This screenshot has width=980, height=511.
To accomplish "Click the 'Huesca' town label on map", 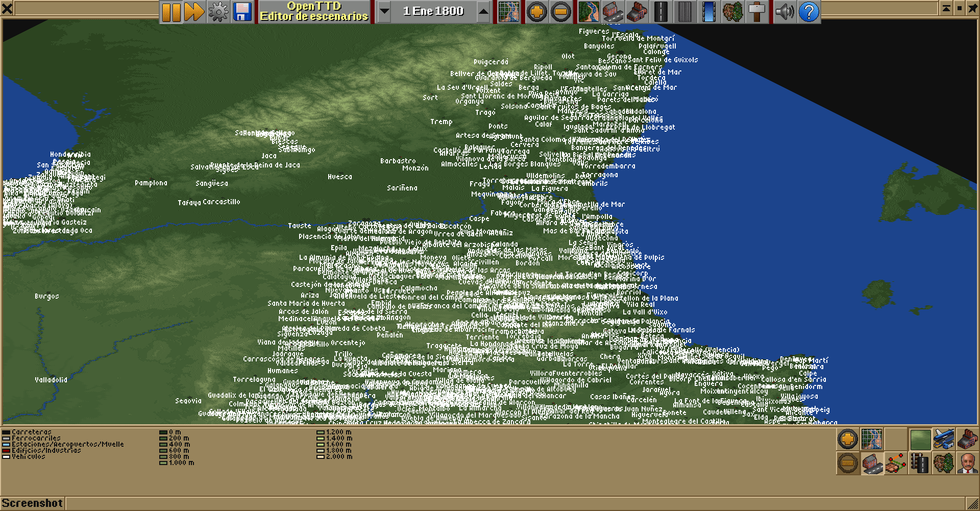I will [340, 177].
